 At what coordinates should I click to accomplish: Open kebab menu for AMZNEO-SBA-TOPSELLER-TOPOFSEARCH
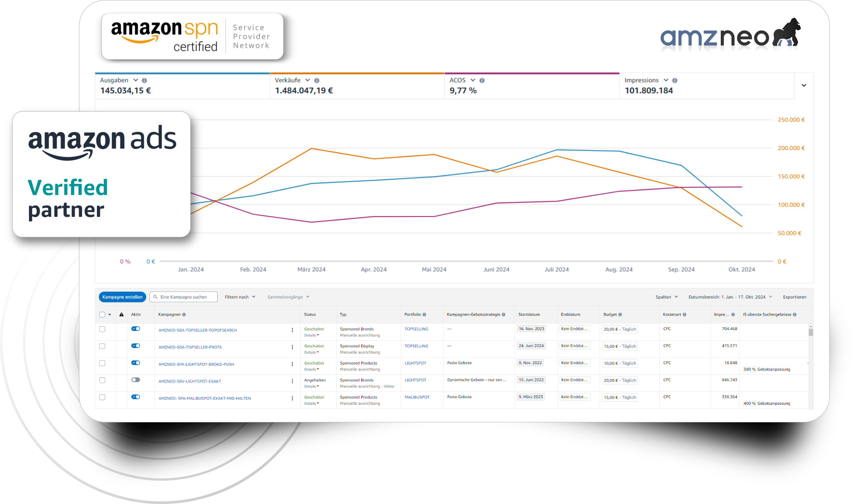click(292, 330)
